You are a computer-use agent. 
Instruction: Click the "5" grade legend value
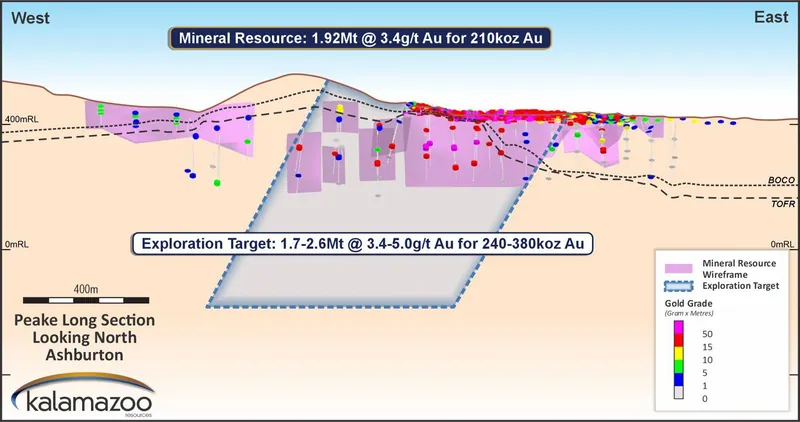(x=705, y=374)
